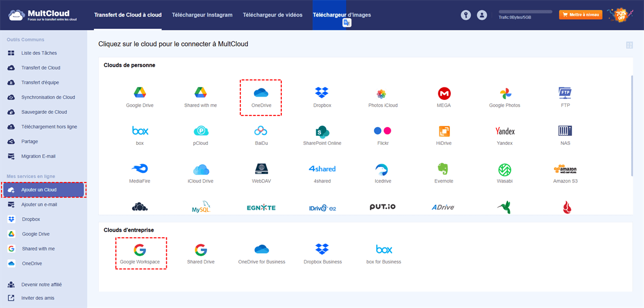
Task: Click the key icon in header
Action: [466, 16]
